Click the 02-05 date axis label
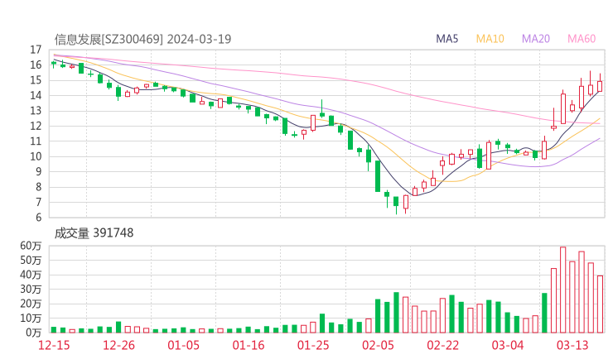The width and height of the screenshot is (613, 364). [x=378, y=345]
